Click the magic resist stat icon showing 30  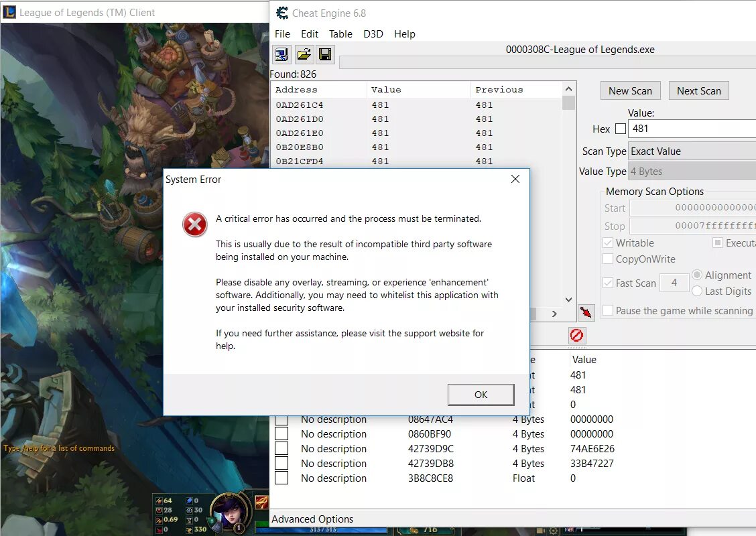[x=189, y=510]
